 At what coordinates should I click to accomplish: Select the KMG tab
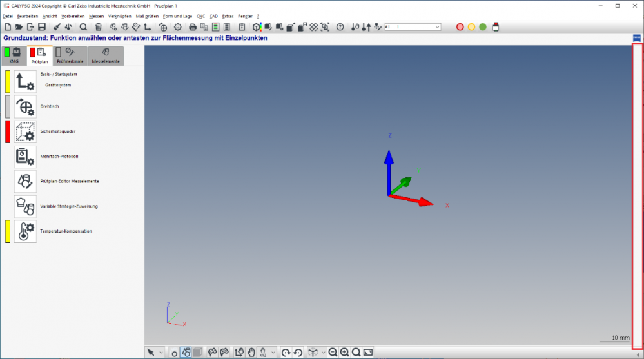(x=14, y=56)
